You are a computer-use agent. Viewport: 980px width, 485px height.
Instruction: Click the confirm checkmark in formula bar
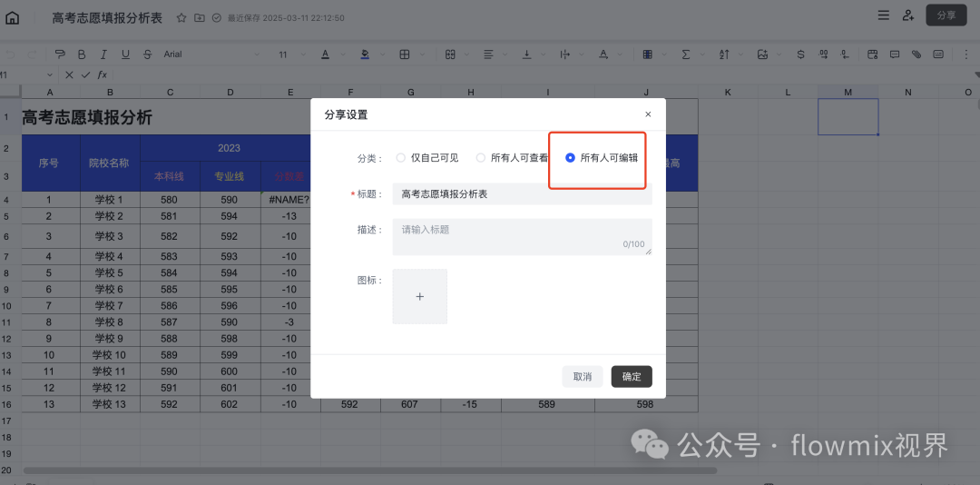85,74
